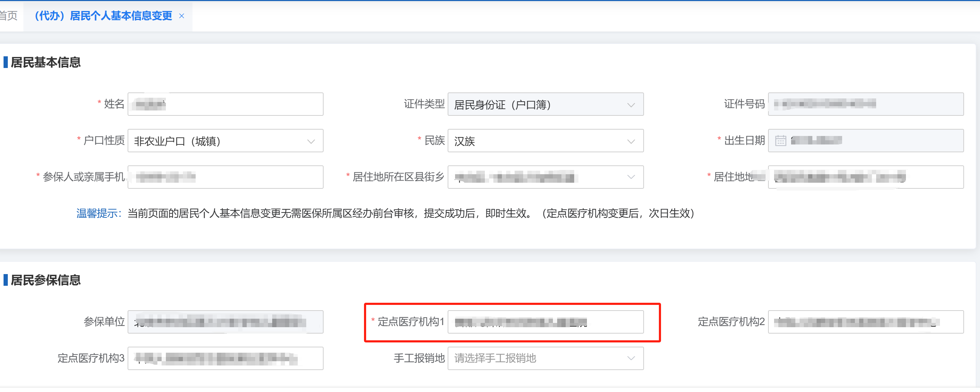This screenshot has width=980, height=392.
Task: Click the 定点医疗机构1 input field
Action: [x=545, y=322]
